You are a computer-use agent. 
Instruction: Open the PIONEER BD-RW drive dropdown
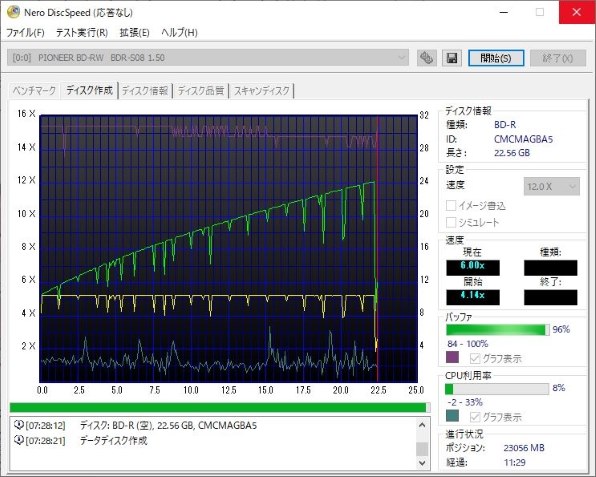208,58
